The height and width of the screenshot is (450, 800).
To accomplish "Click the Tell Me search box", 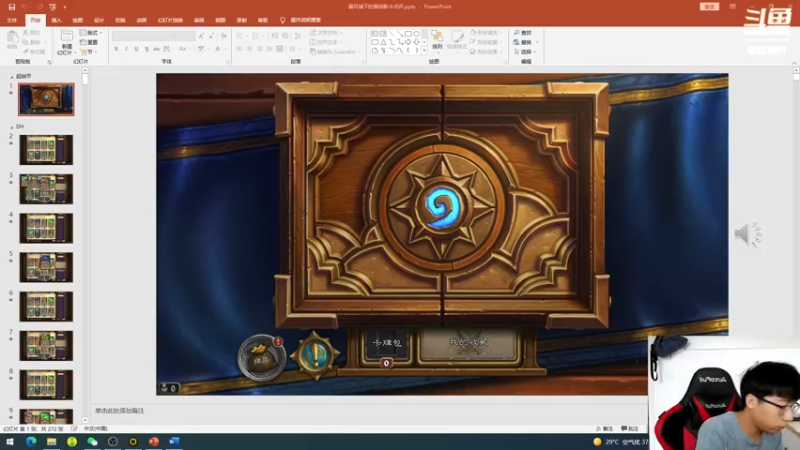I will [x=301, y=20].
